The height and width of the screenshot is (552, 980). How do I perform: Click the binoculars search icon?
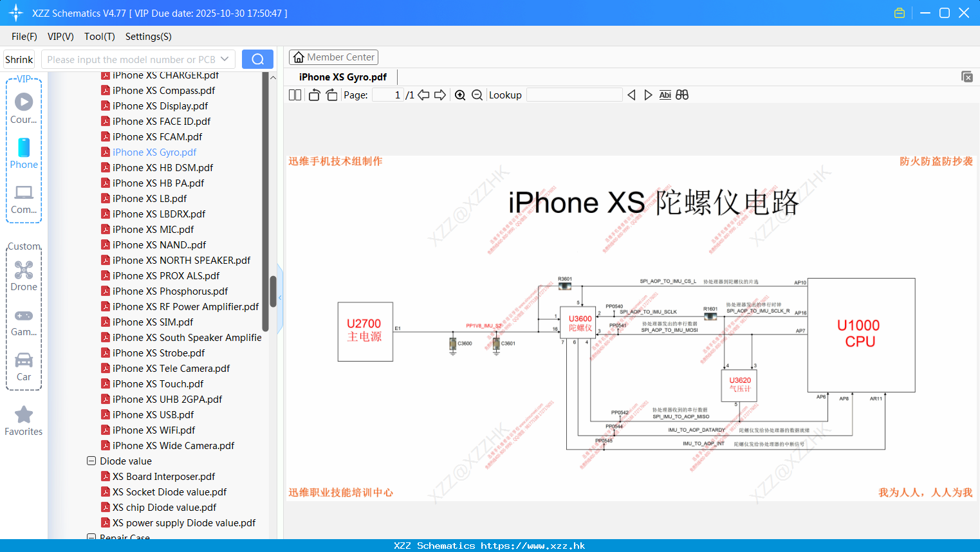(x=682, y=95)
